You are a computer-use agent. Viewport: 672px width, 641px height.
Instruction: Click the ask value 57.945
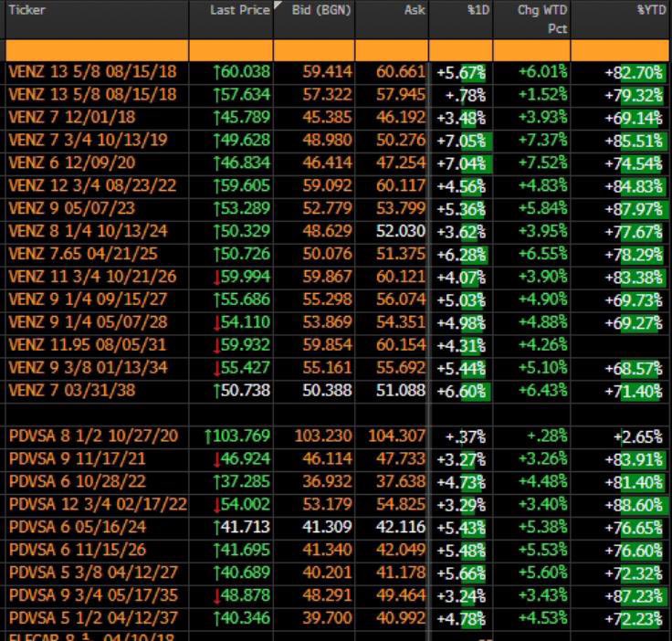tap(401, 94)
